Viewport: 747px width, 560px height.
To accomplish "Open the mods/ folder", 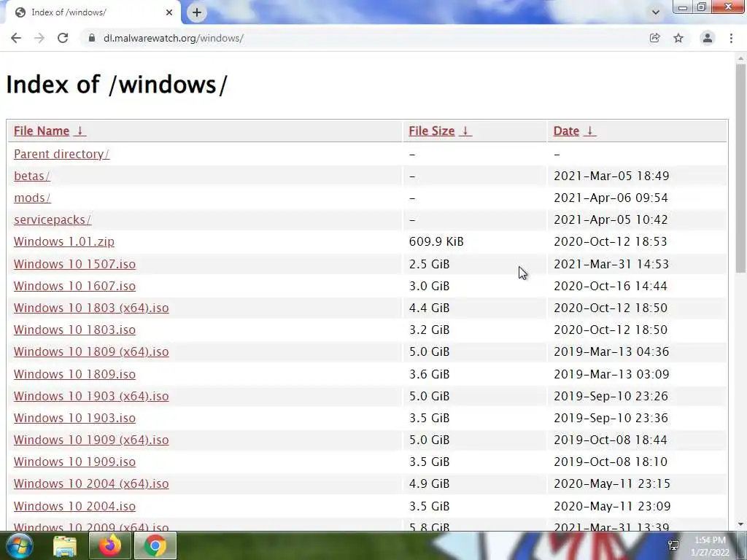I will click(32, 198).
